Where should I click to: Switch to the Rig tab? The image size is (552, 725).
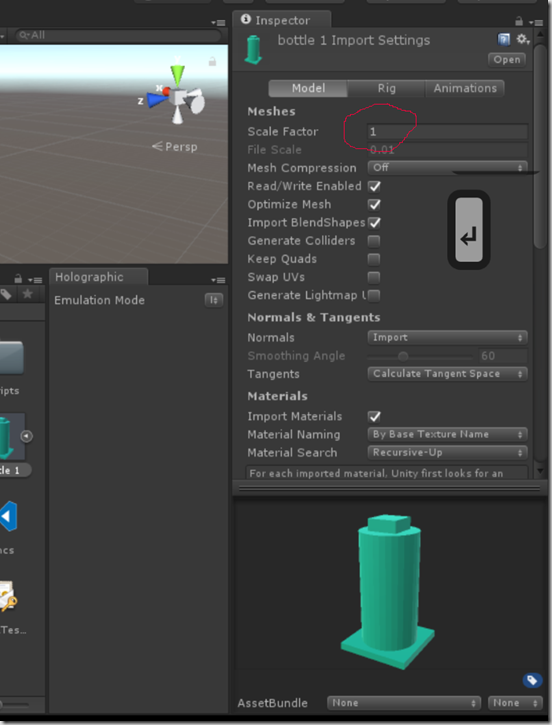(386, 88)
